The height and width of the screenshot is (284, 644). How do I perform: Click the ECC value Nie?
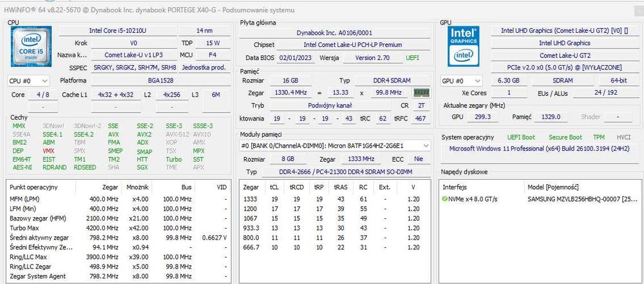tap(419, 158)
